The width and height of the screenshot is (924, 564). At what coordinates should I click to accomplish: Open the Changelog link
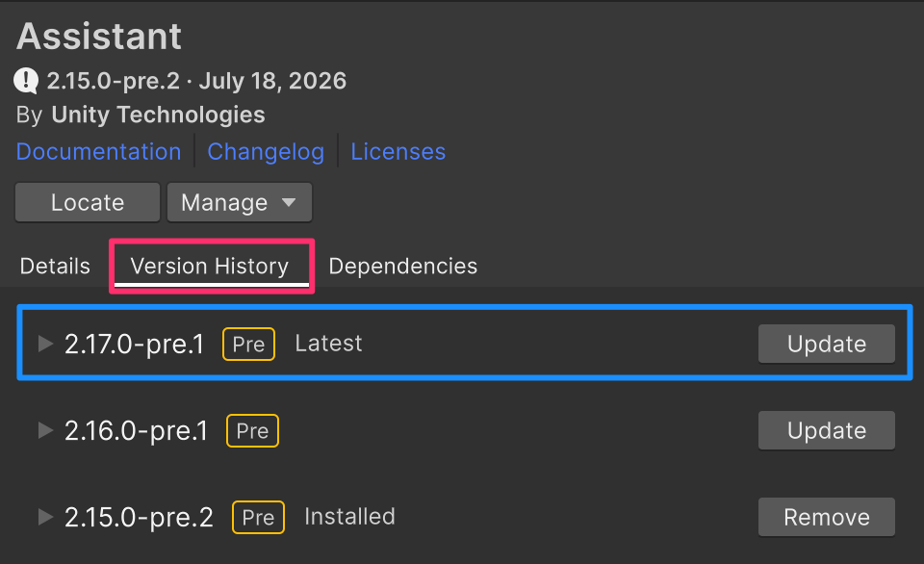click(x=266, y=151)
